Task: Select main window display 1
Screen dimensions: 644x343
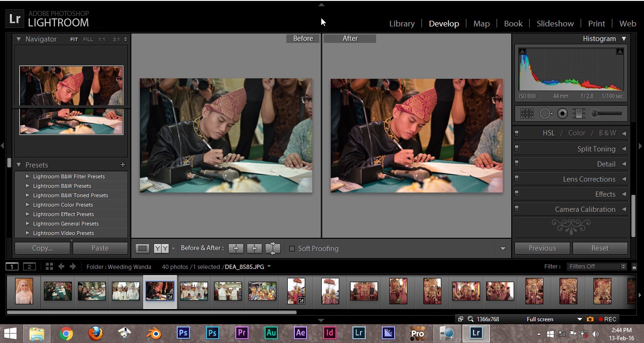Action: pos(12,267)
